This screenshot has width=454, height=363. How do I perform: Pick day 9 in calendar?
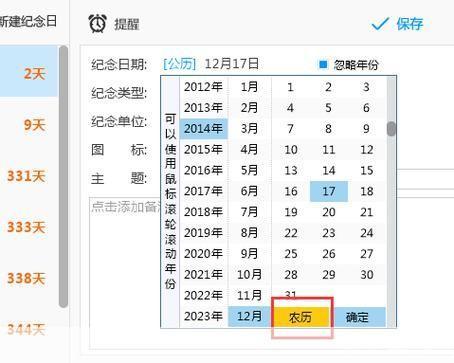tap(367, 129)
